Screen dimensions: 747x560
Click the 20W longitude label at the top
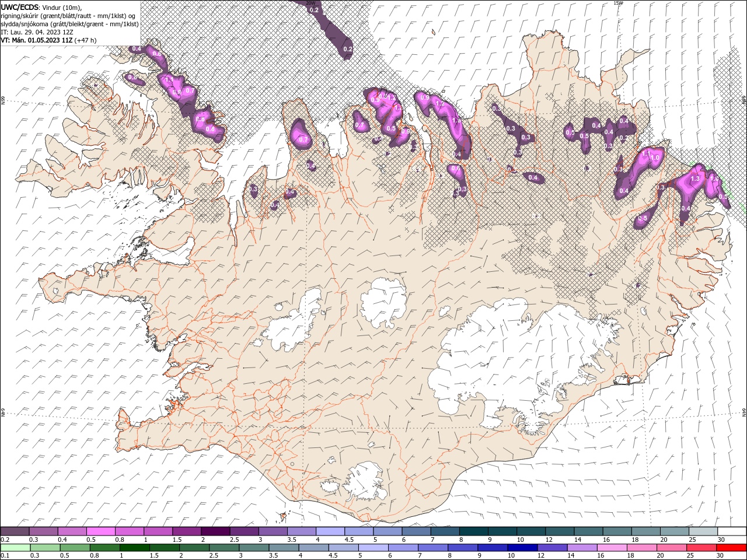pyautogui.click(x=310, y=3)
